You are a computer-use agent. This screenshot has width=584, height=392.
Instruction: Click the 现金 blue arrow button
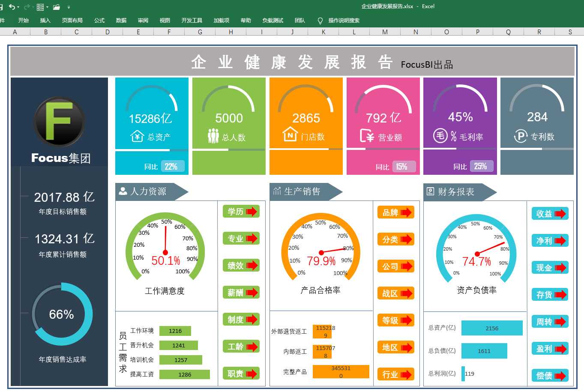(x=550, y=267)
